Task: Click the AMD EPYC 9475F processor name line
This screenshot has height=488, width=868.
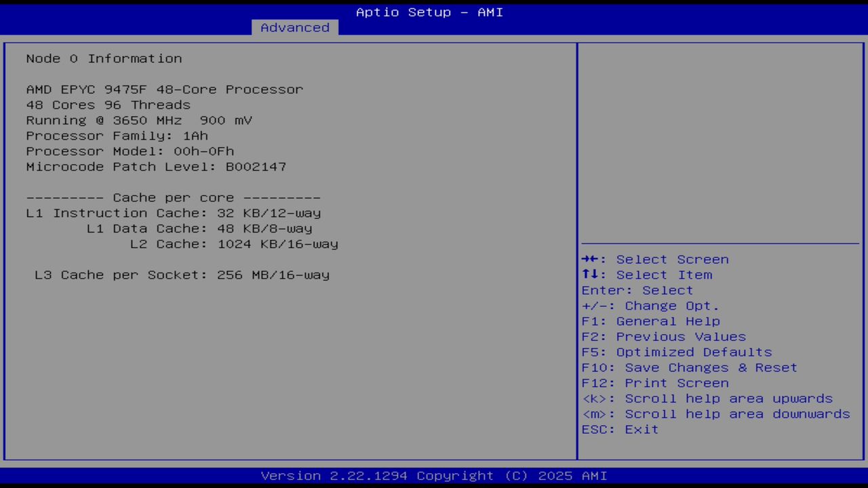Action: pyautogui.click(x=164, y=89)
